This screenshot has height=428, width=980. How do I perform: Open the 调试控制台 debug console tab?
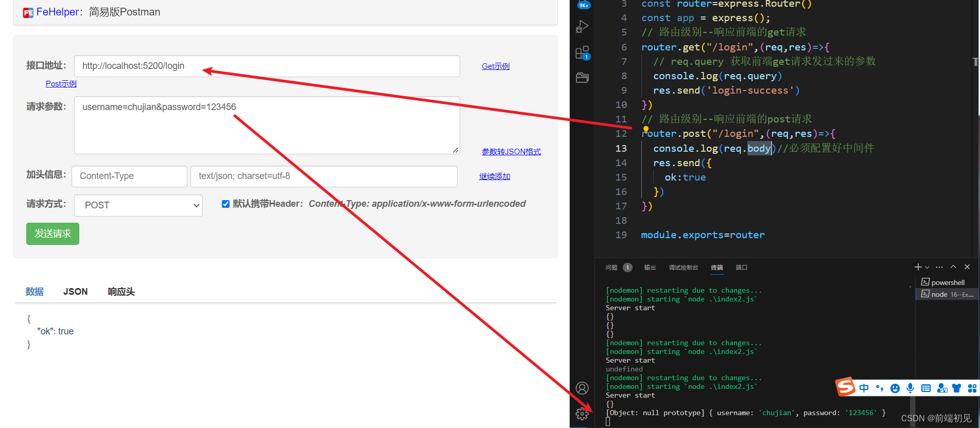684,267
